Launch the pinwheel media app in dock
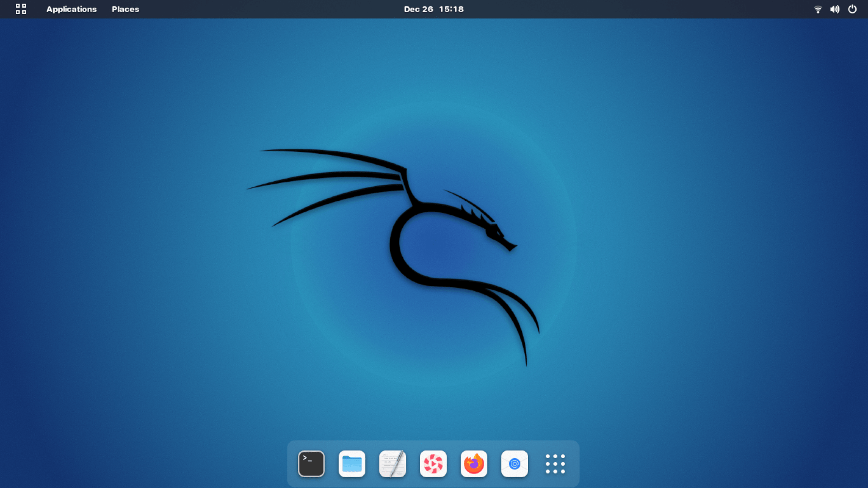 433,464
